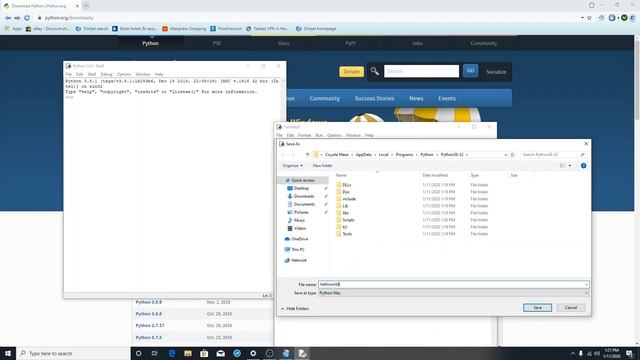The image size is (640, 360).
Task: Click the python.org Search input field
Action: (x=421, y=71)
